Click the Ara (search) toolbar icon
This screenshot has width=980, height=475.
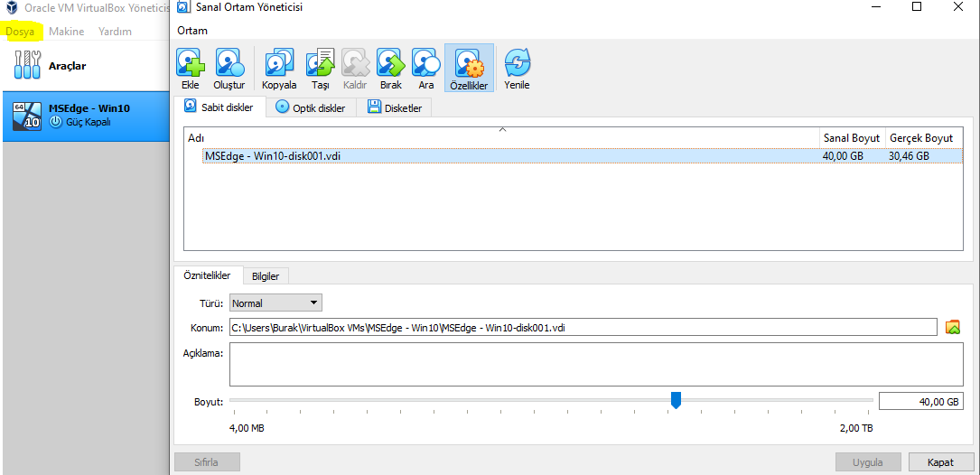point(426,63)
